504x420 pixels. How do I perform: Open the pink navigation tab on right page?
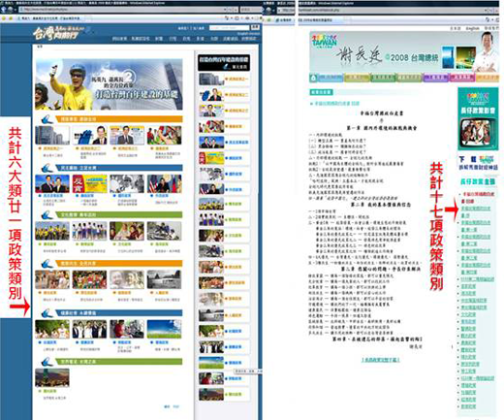coord(462,78)
